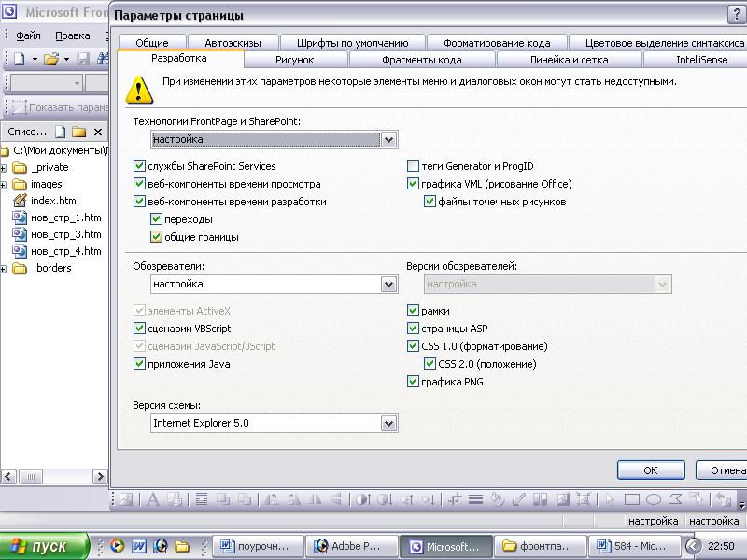Open the Adobe P... taskbar button

(352, 546)
